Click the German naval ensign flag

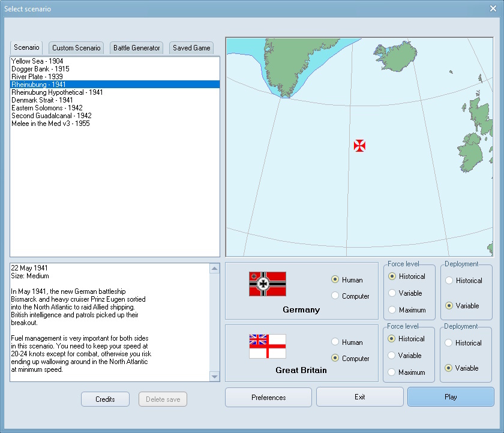pos(268,284)
